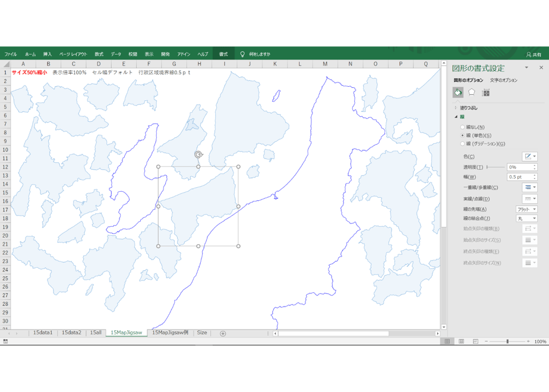Click the 幅(W) 0.5 pt input field

(x=519, y=177)
